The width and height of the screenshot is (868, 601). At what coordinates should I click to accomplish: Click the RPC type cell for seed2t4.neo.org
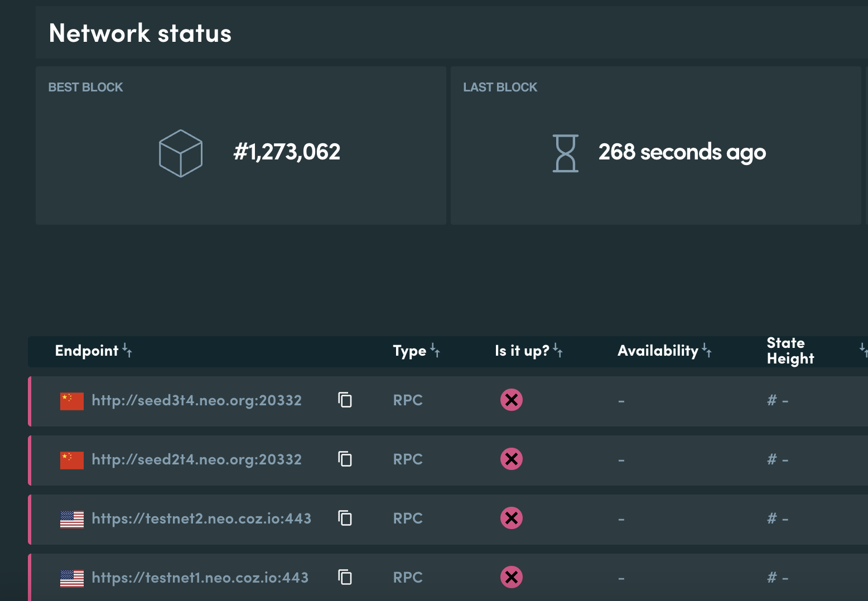coord(408,459)
